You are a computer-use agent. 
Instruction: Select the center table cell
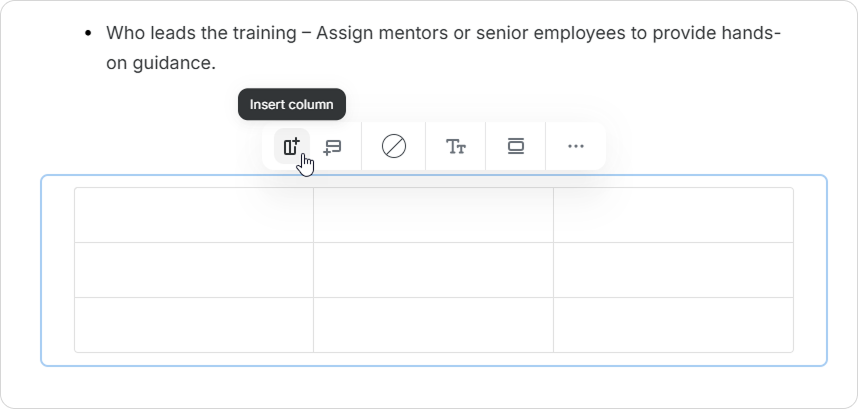(433, 270)
